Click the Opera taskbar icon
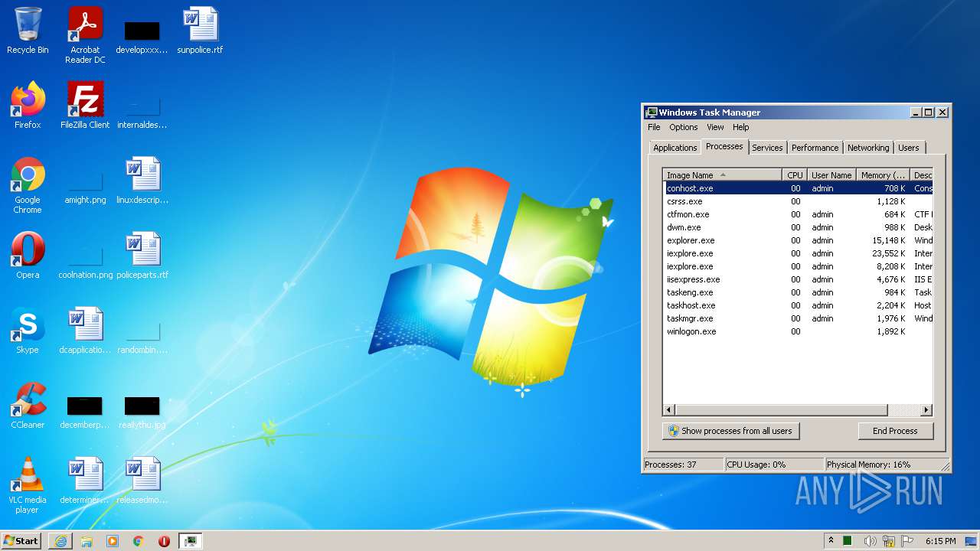The height and width of the screenshot is (551, 980). 164,540
